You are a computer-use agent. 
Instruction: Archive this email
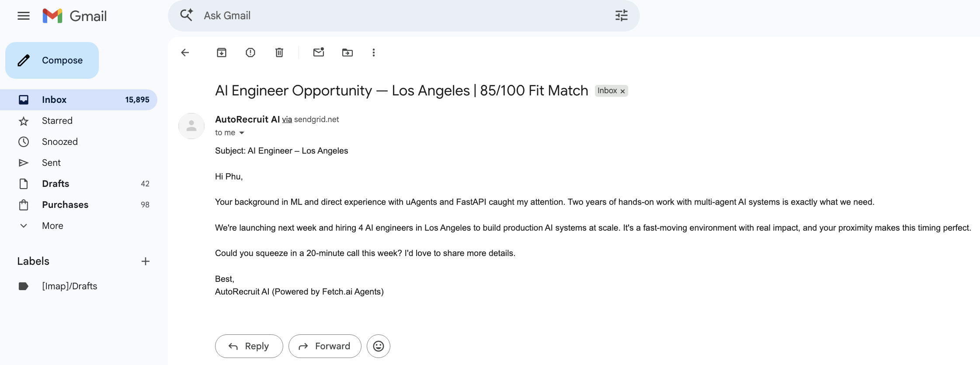point(222,53)
